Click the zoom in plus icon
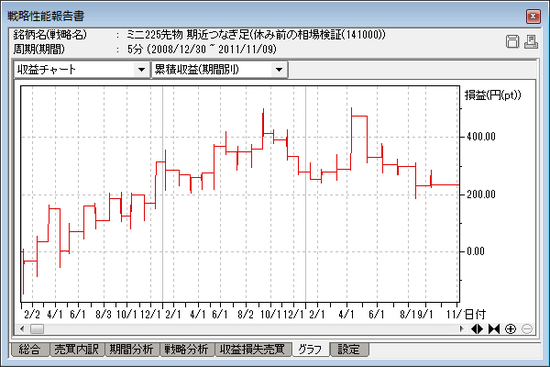Image resolution: width=550 pixels, height=367 pixels. tap(510, 329)
